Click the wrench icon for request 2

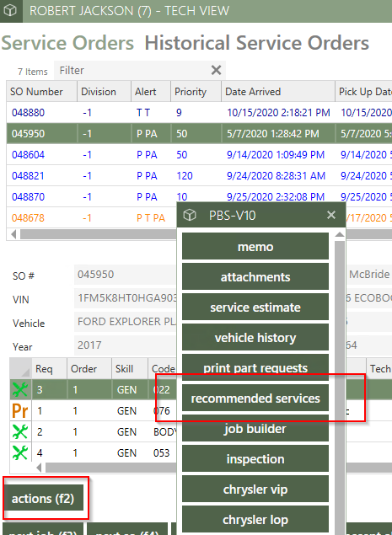coord(20,431)
